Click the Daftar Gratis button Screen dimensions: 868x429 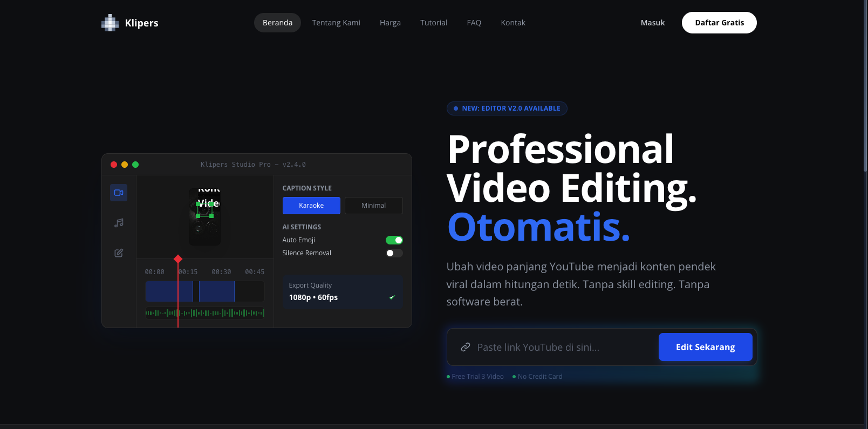coord(719,23)
